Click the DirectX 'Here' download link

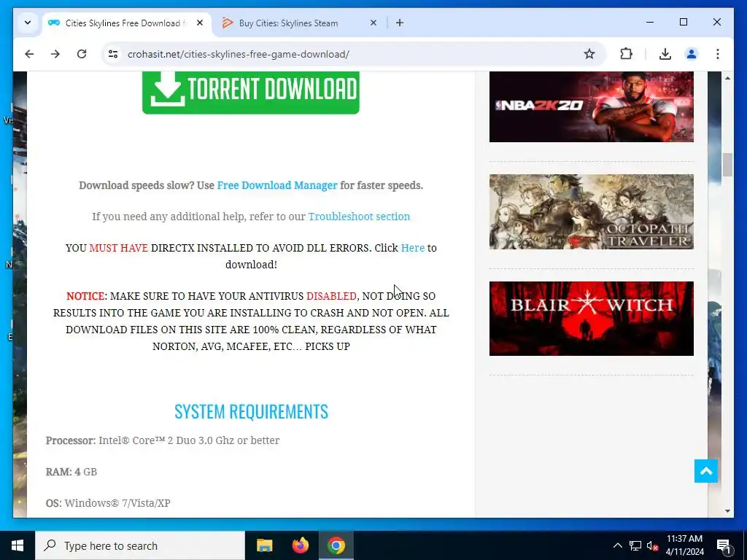pyautogui.click(x=413, y=248)
